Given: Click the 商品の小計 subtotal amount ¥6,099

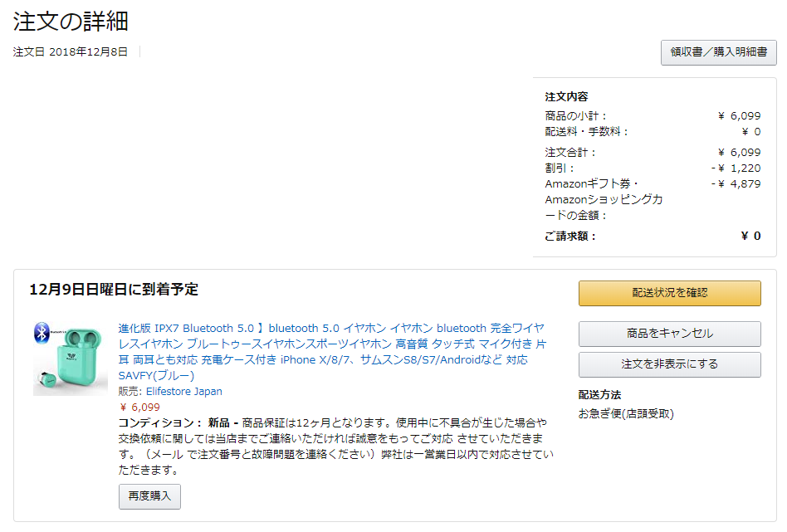Looking at the screenshot, I should pyautogui.click(x=740, y=116).
